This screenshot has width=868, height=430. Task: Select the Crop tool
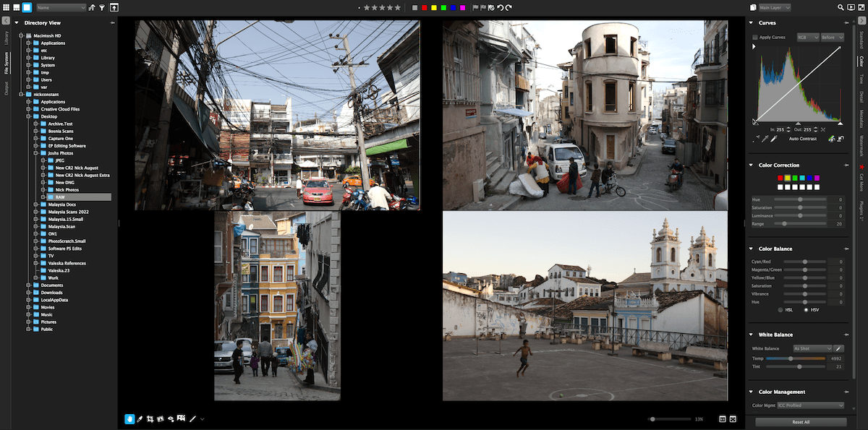click(x=150, y=418)
